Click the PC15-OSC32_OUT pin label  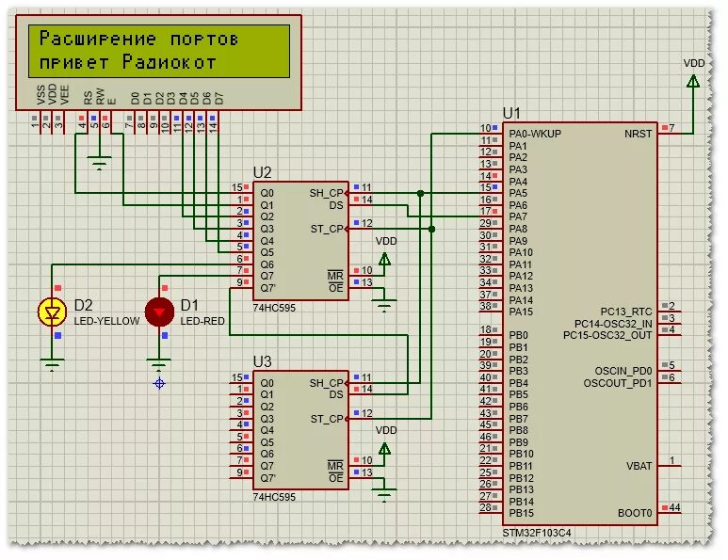(607, 335)
